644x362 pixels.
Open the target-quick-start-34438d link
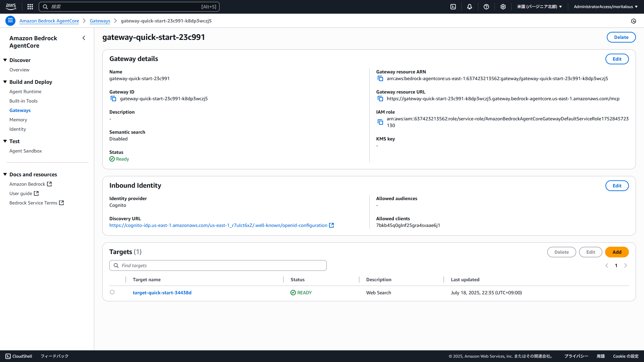162,293
